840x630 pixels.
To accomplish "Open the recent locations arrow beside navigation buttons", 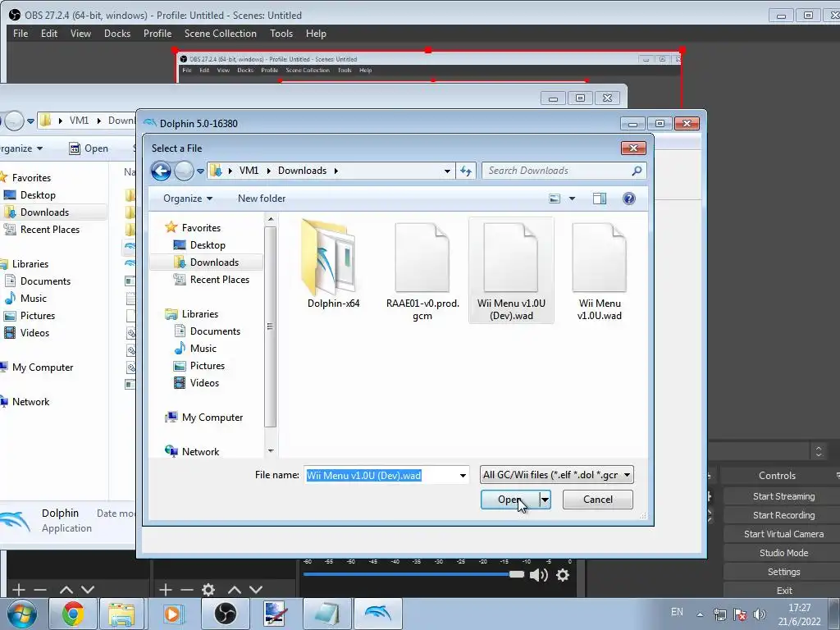I will [200, 171].
